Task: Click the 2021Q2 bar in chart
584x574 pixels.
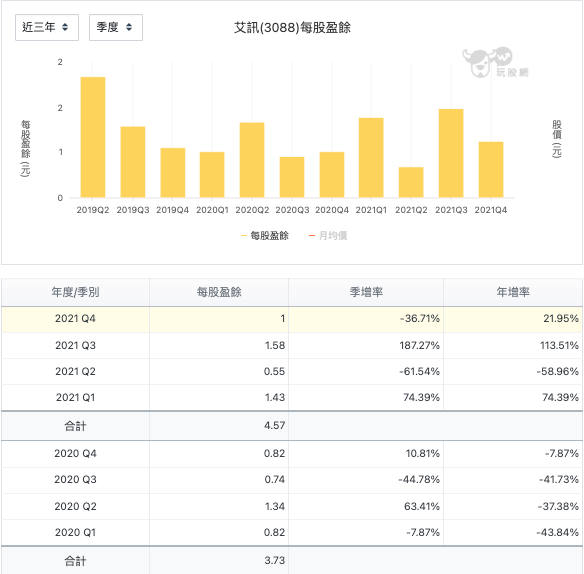Action: click(411, 182)
